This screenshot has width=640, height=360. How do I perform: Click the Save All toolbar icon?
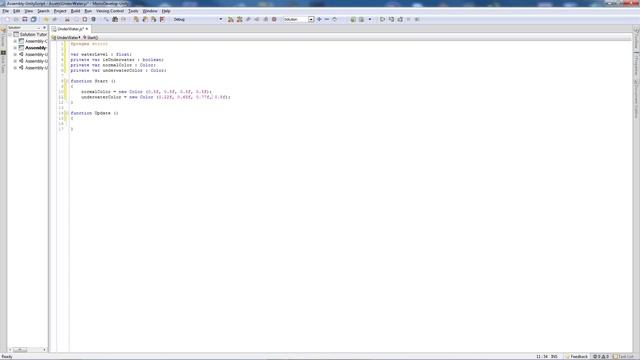[33, 19]
